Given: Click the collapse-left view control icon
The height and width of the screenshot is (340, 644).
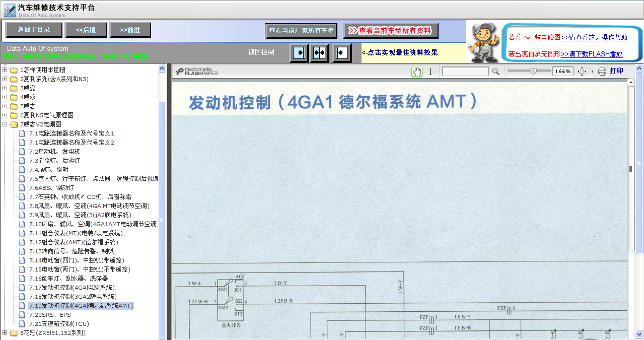Looking at the screenshot, I should click(x=342, y=52).
